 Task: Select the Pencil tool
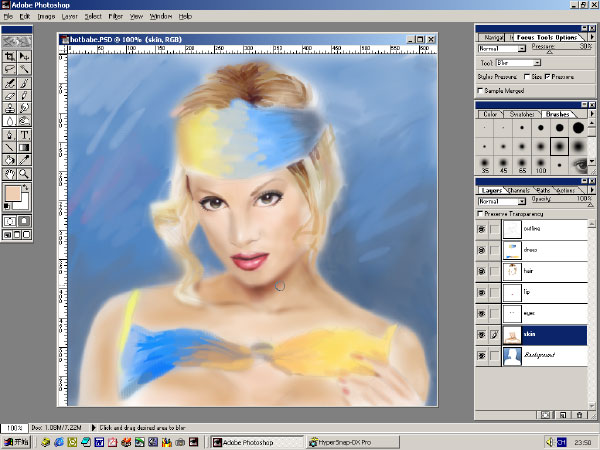24,96
